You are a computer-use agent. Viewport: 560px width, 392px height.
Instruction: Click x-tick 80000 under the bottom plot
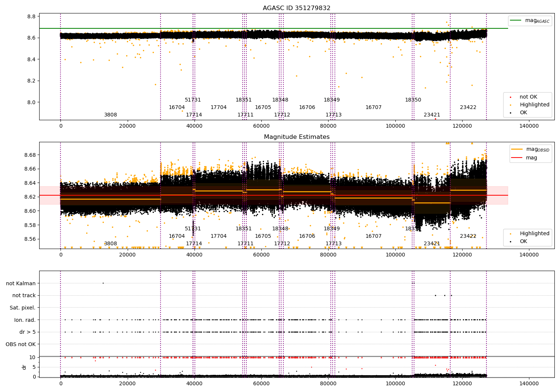328,383
